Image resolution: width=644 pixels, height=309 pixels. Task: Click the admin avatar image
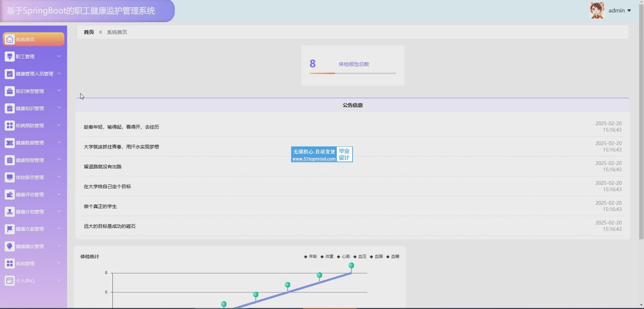[597, 10]
